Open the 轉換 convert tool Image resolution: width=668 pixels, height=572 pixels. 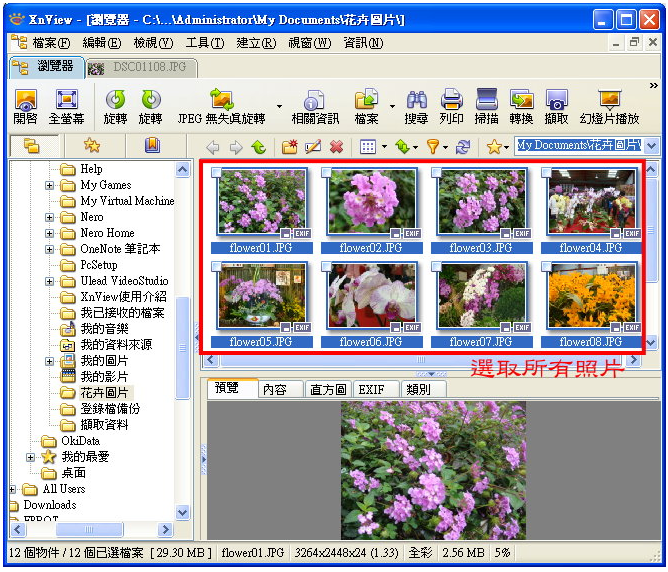click(521, 106)
